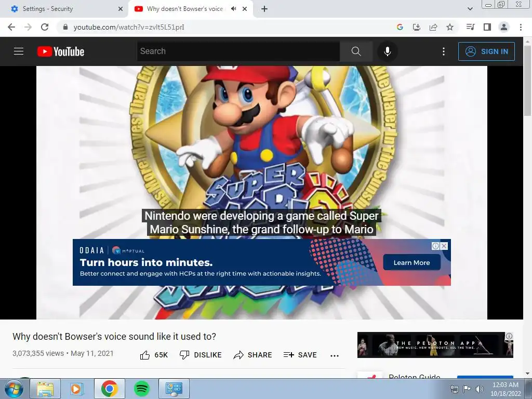Select the Why doesn't Bowser's voice tab
Screen dimensions: 532x399
click(185, 9)
